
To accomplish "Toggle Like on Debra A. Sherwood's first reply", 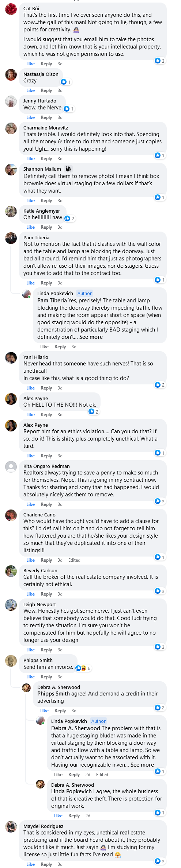I will point(44,711).
